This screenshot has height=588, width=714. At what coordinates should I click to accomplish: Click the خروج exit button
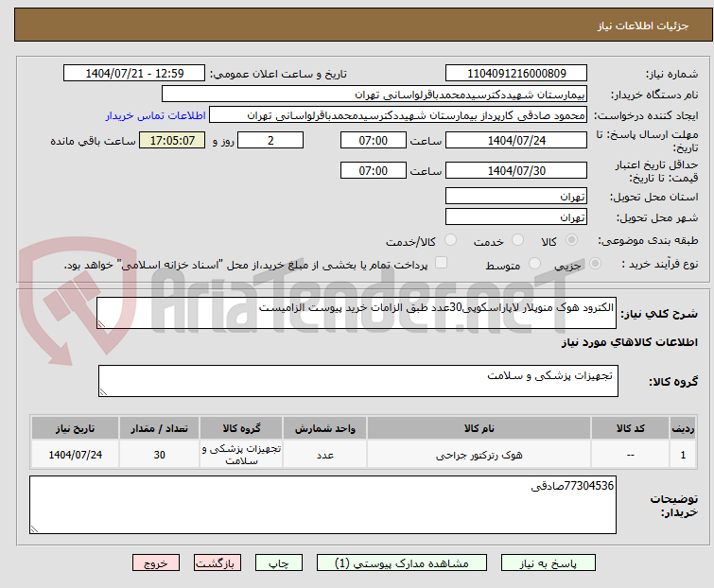pos(156,563)
